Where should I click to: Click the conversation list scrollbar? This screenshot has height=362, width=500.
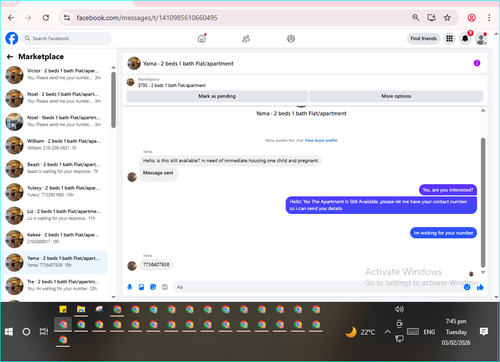[x=113, y=100]
